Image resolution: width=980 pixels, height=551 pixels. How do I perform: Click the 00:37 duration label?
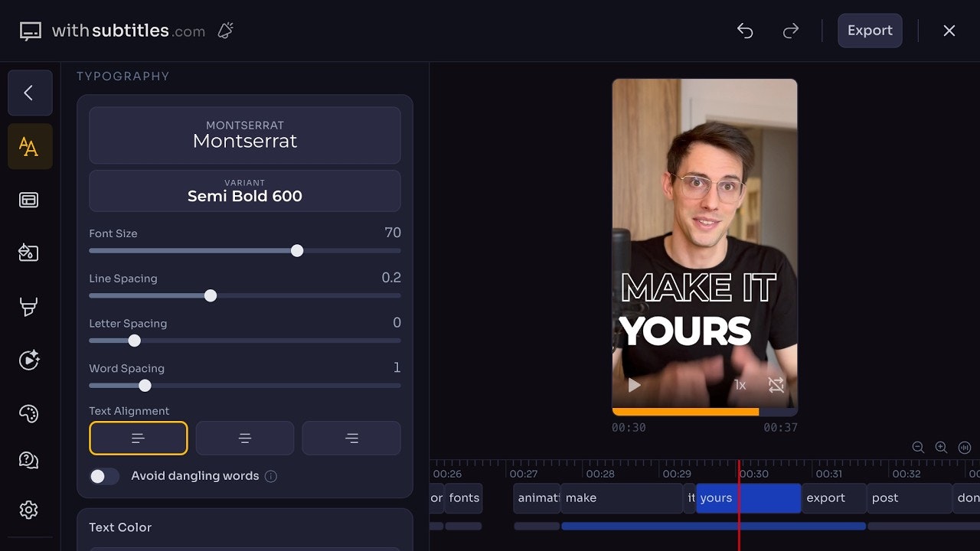pyautogui.click(x=780, y=428)
